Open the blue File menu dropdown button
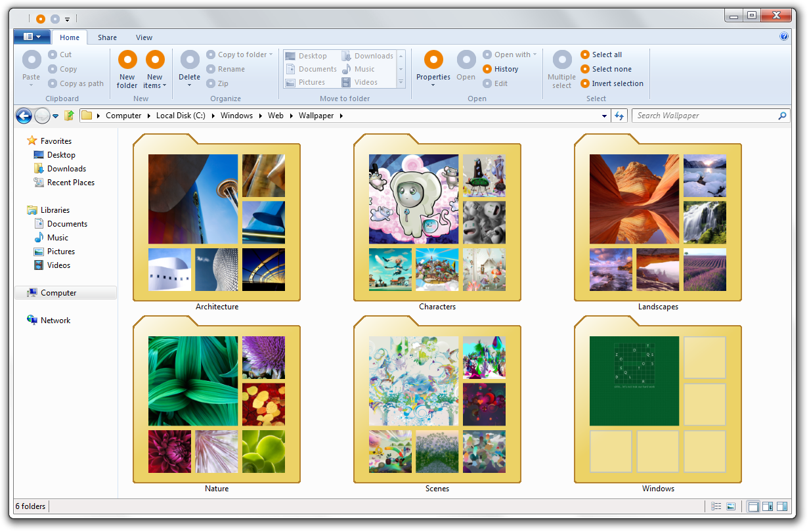809x532 pixels. (x=32, y=37)
